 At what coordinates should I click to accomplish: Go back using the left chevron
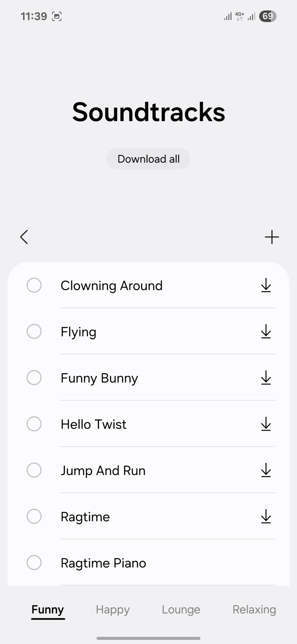point(24,237)
